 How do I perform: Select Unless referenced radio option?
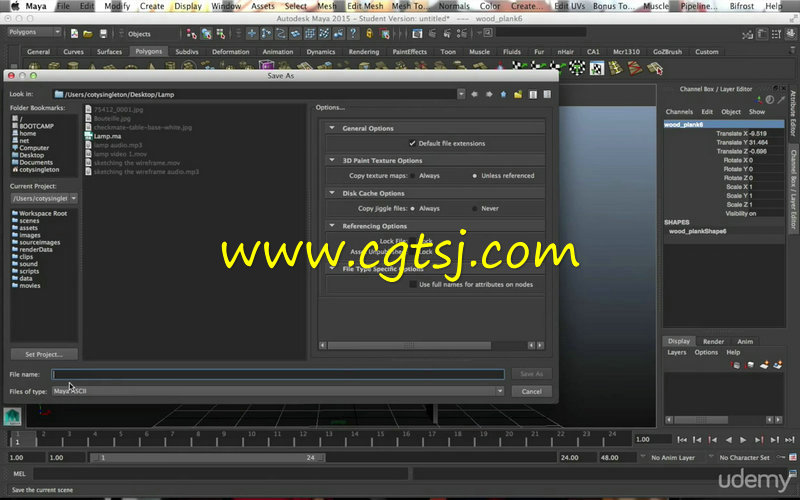tap(474, 176)
